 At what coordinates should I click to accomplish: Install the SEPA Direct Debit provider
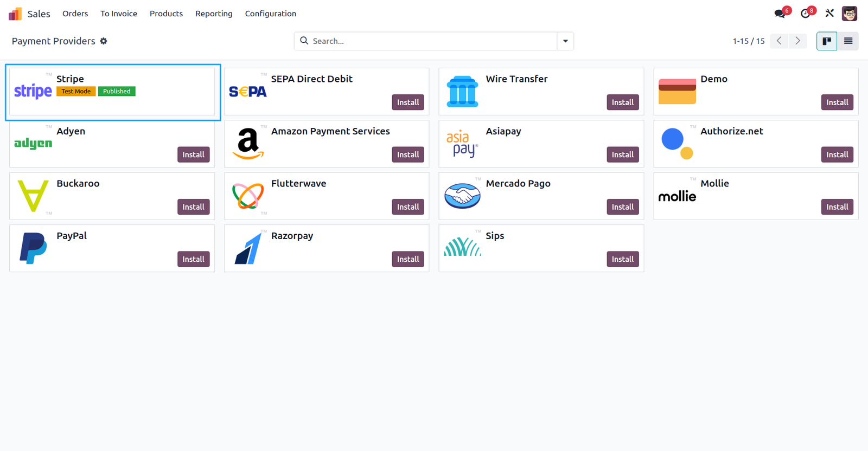408,102
